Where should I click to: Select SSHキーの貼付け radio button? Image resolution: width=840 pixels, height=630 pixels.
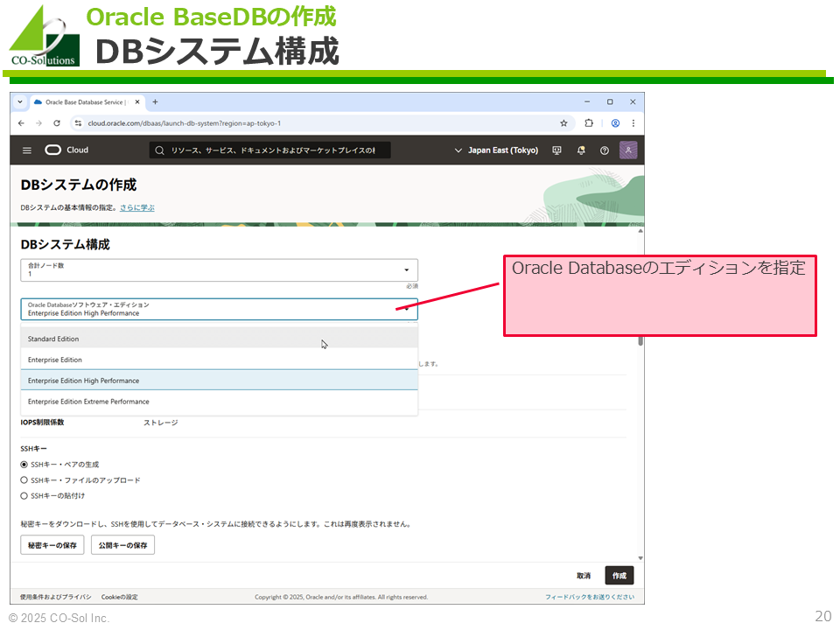point(24,496)
